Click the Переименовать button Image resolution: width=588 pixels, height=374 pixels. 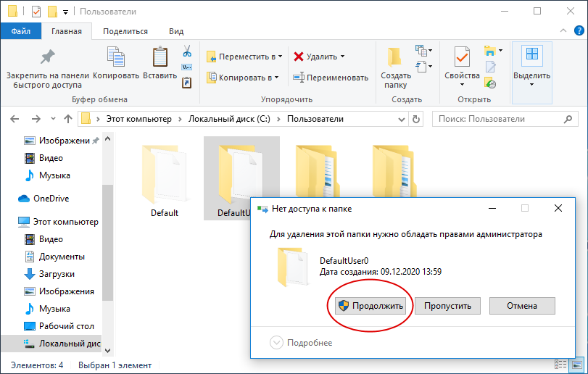pos(331,78)
